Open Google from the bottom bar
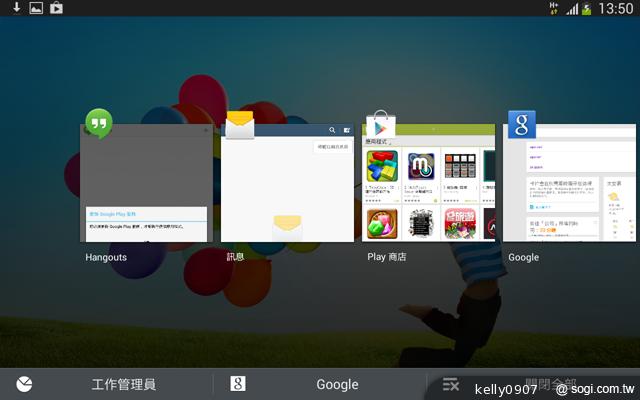Image resolution: width=640 pixels, height=400 pixels. click(320, 384)
